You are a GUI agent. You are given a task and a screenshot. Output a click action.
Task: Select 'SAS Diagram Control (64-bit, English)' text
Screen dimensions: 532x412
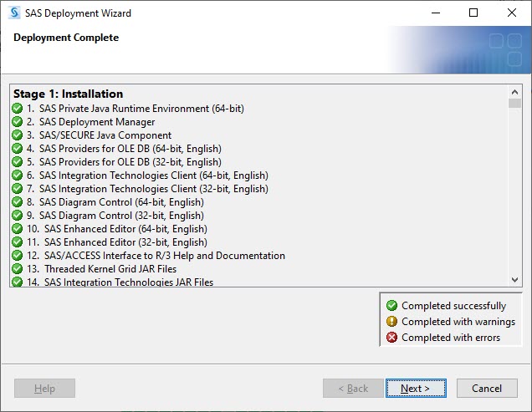(121, 202)
